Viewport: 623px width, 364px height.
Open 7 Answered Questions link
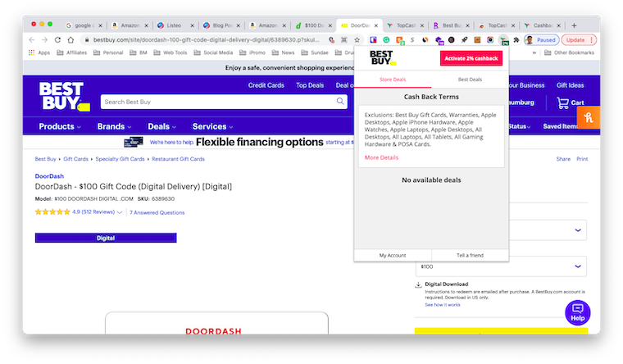click(157, 212)
